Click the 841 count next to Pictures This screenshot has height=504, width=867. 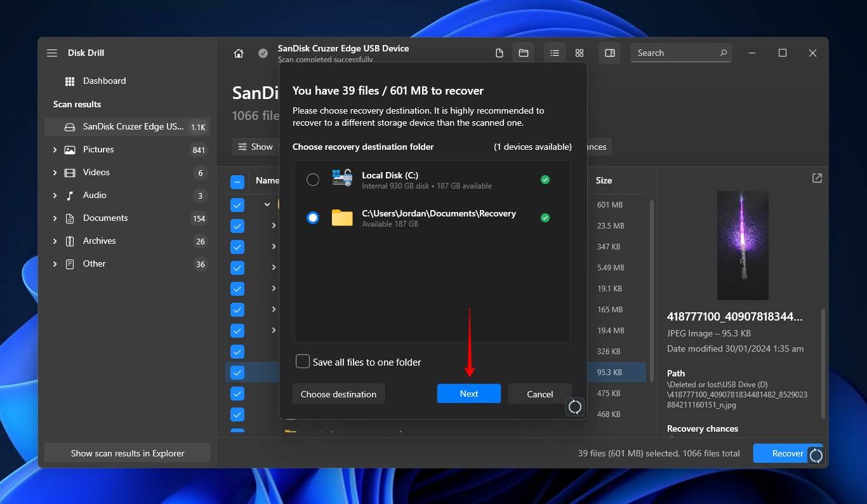tap(199, 150)
